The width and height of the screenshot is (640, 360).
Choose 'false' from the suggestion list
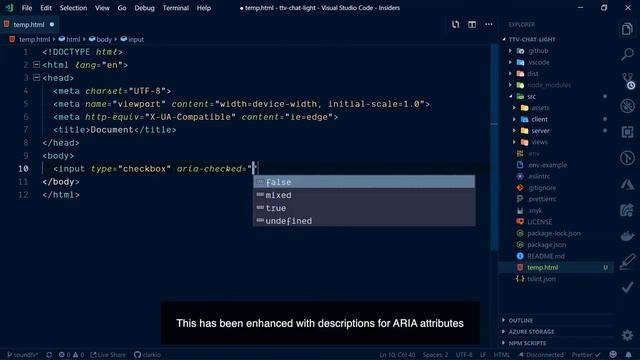(364, 182)
